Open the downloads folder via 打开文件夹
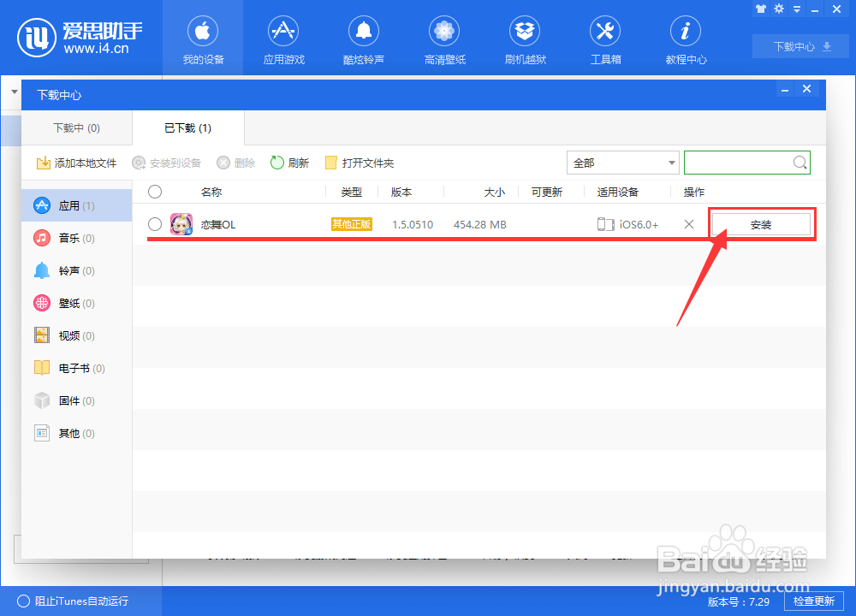The image size is (856, 616). pos(359,162)
